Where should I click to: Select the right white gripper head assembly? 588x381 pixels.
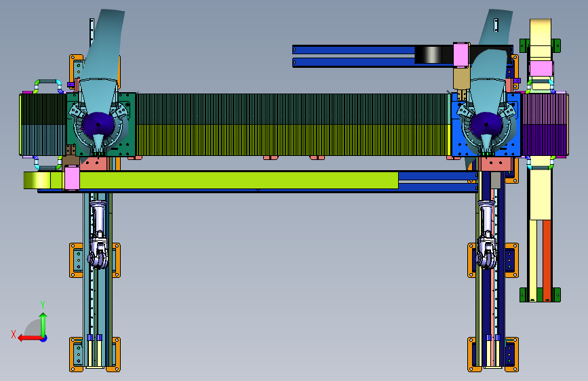coord(487,235)
